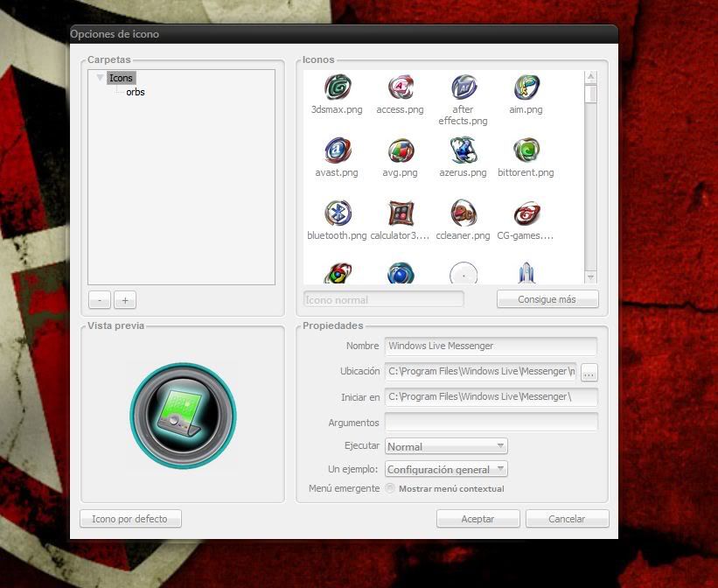Click Icono por defecto button
Screen dimensions: 718x588
coord(130,519)
